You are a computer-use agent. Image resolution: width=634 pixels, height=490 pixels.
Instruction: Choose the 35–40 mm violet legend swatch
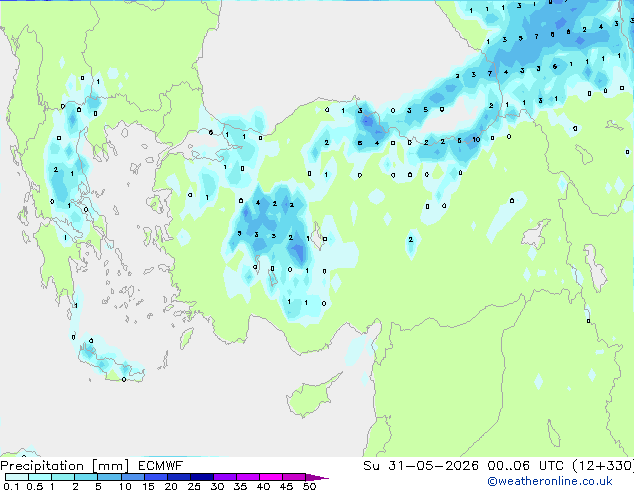pos(248,477)
